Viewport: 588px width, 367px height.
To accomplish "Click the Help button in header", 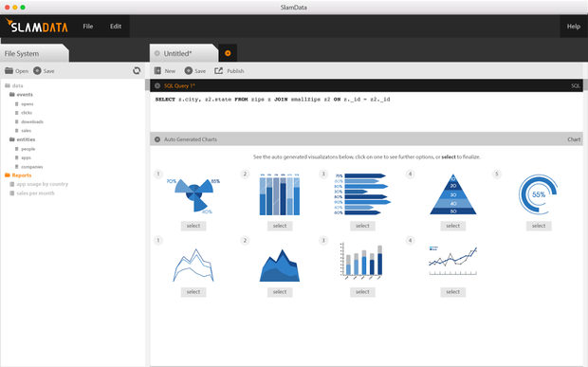I will [x=574, y=27].
